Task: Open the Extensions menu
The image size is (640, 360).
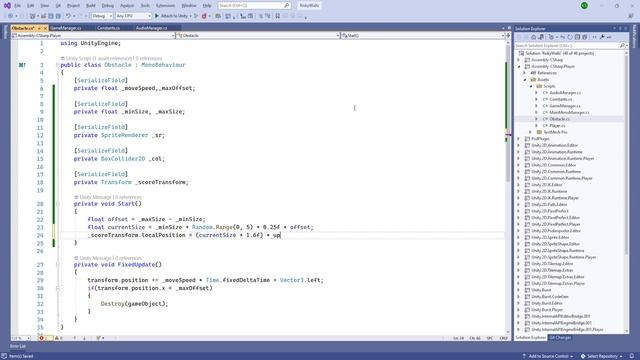Action: [165, 6]
